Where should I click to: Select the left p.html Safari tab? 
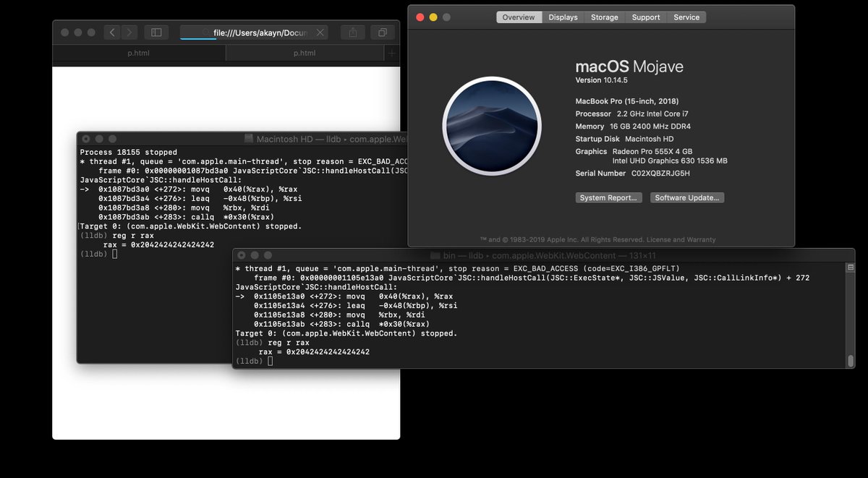(140, 54)
